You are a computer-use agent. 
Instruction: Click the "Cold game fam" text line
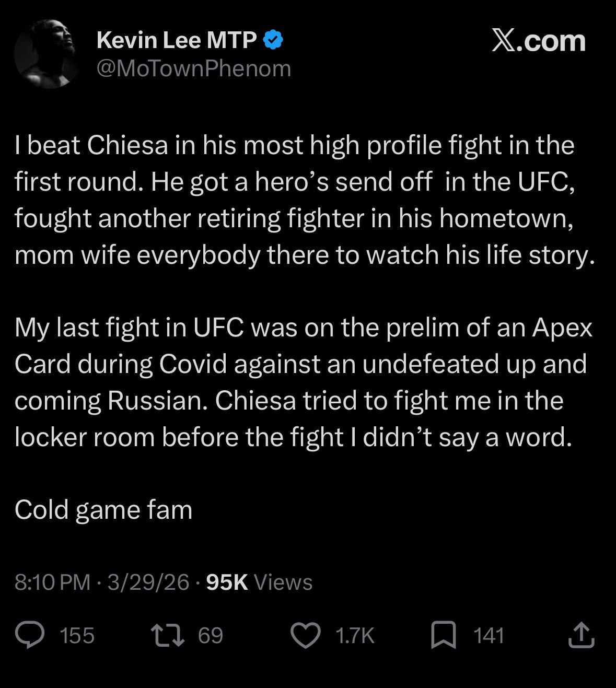[103, 509]
